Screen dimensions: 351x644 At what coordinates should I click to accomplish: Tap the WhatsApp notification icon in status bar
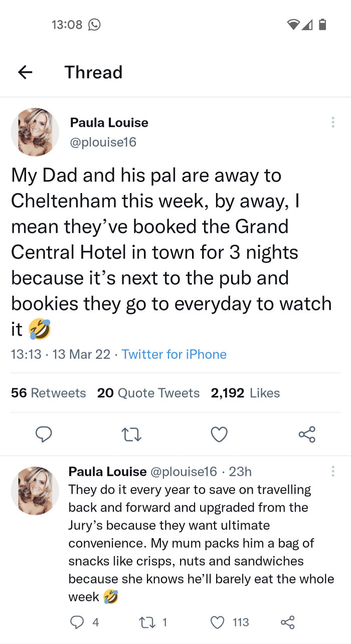[94, 25]
